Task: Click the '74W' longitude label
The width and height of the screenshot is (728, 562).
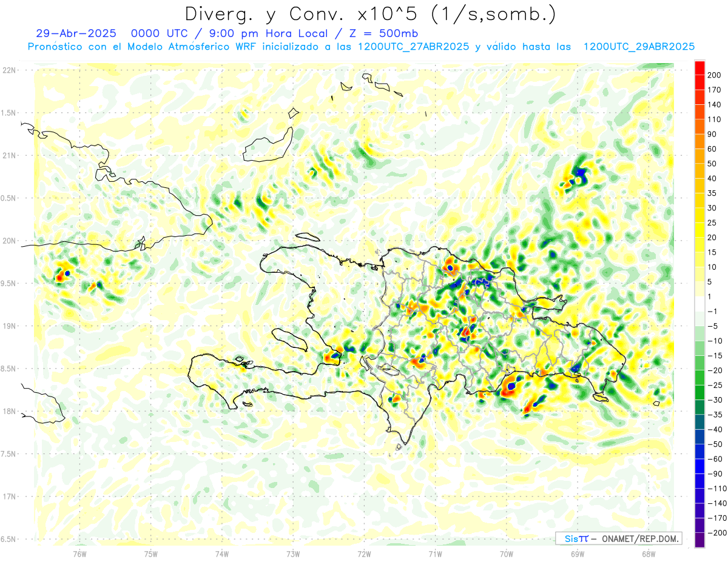Action: pyautogui.click(x=222, y=553)
